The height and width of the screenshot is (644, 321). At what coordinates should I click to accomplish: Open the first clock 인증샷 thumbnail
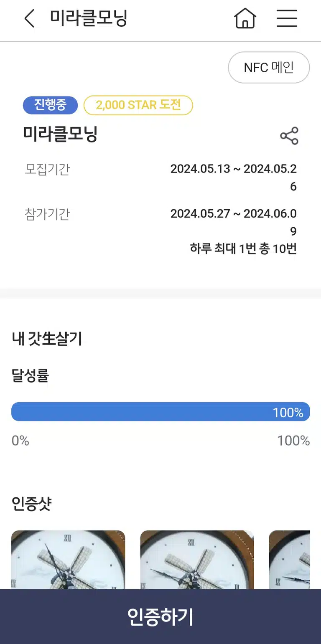68,560
